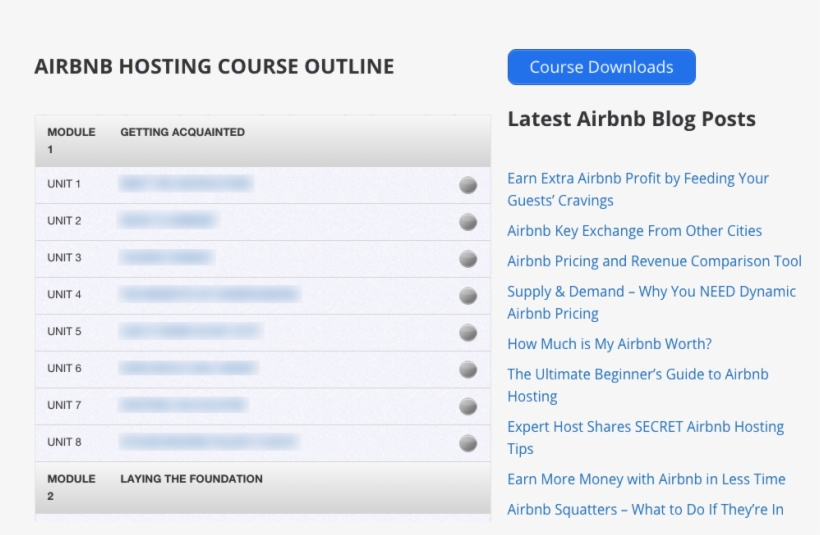
Task: Click the 'UNIT 7' row label
Action: [64, 405]
